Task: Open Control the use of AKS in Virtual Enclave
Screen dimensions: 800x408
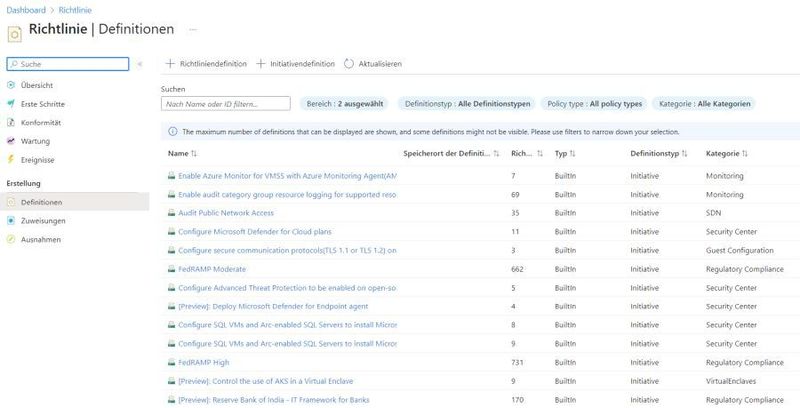Action: [x=265, y=381]
